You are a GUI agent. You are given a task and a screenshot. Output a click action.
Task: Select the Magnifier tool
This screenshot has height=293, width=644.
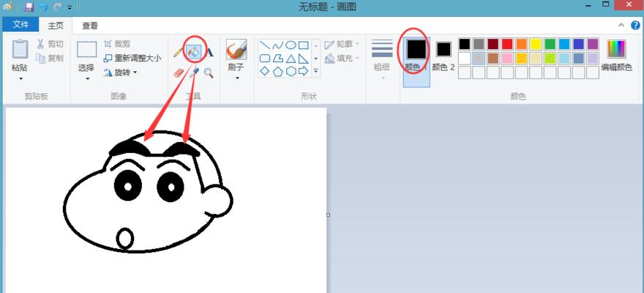(209, 73)
